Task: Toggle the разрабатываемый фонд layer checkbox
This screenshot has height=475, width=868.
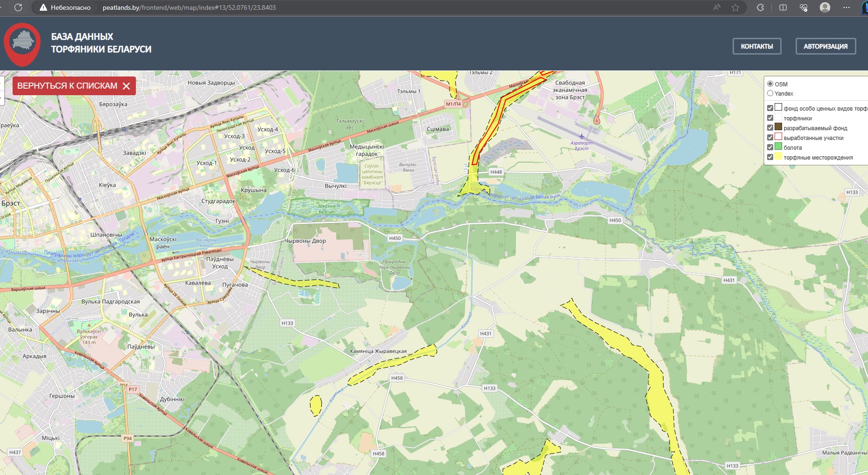Action: [x=770, y=128]
